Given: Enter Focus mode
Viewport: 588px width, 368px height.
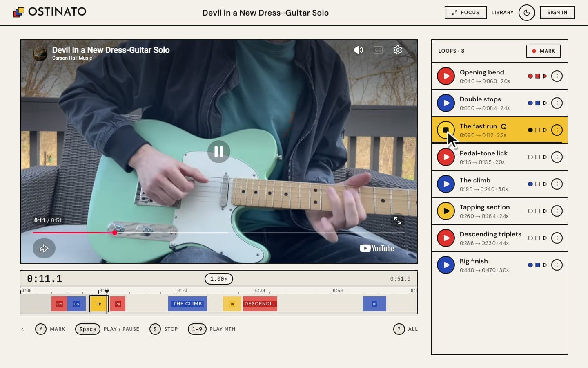Looking at the screenshot, I should point(465,13).
